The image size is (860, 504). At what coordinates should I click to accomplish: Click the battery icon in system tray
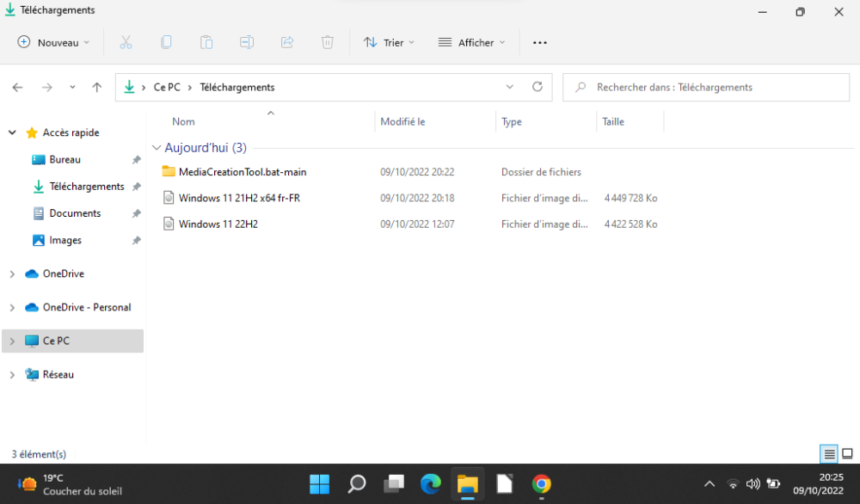[773, 483]
